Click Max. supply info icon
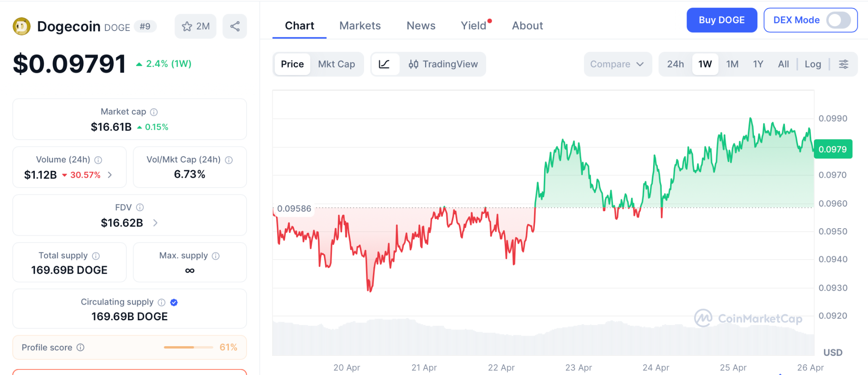868x375 pixels. [216, 256]
